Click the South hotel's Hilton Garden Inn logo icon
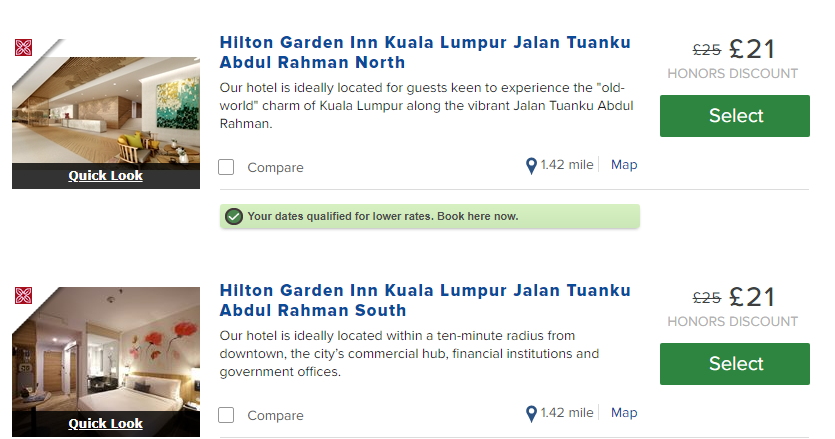 (x=23, y=295)
